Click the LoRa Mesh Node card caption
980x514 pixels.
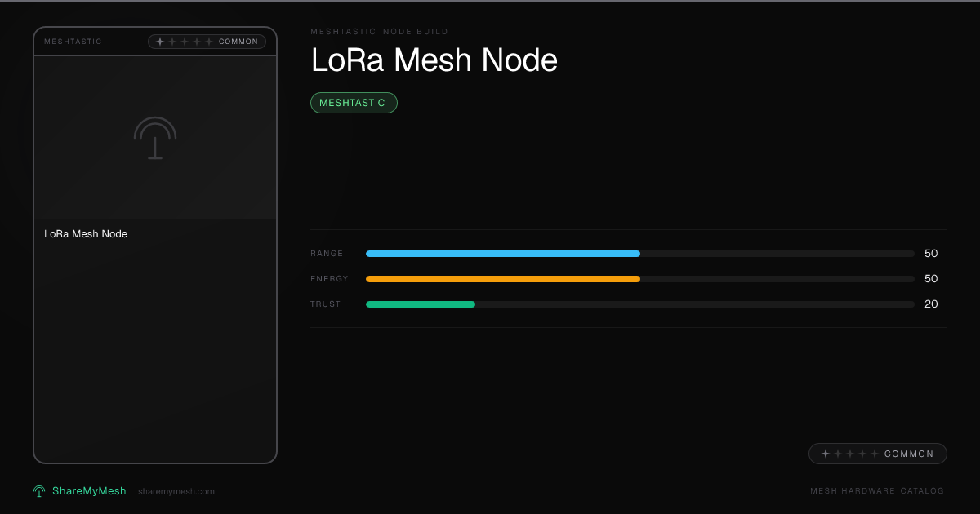(86, 234)
